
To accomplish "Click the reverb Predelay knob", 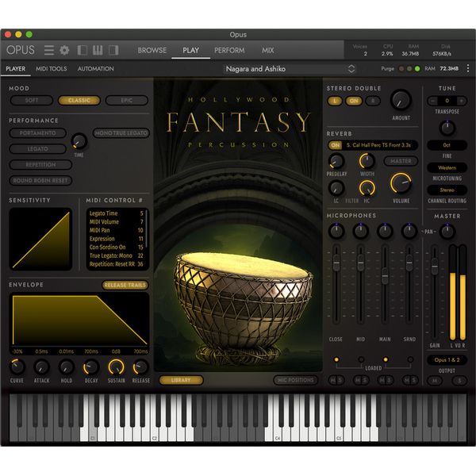I will [x=336, y=161].
